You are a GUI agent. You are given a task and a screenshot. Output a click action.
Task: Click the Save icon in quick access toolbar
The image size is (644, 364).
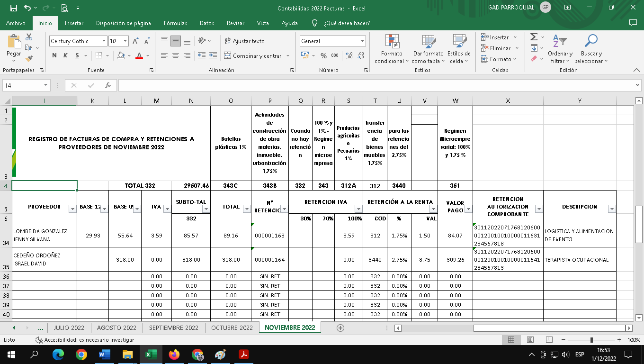pyautogui.click(x=13, y=8)
